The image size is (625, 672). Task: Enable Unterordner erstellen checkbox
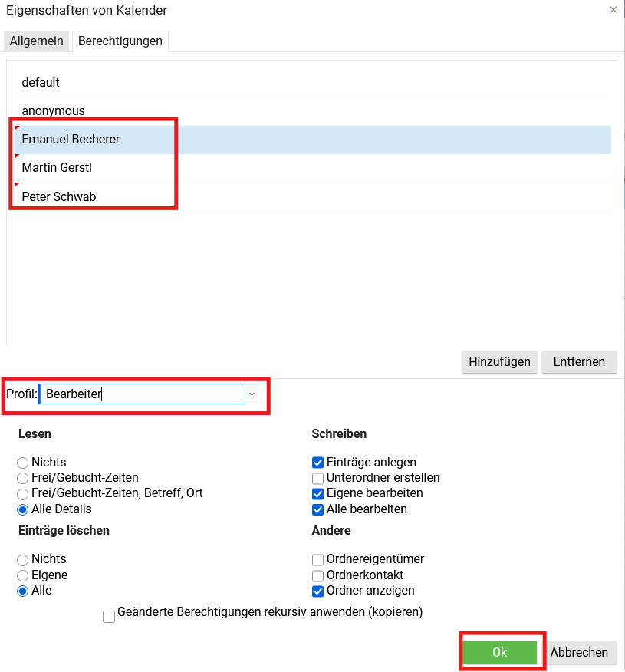[x=318, y=478]
